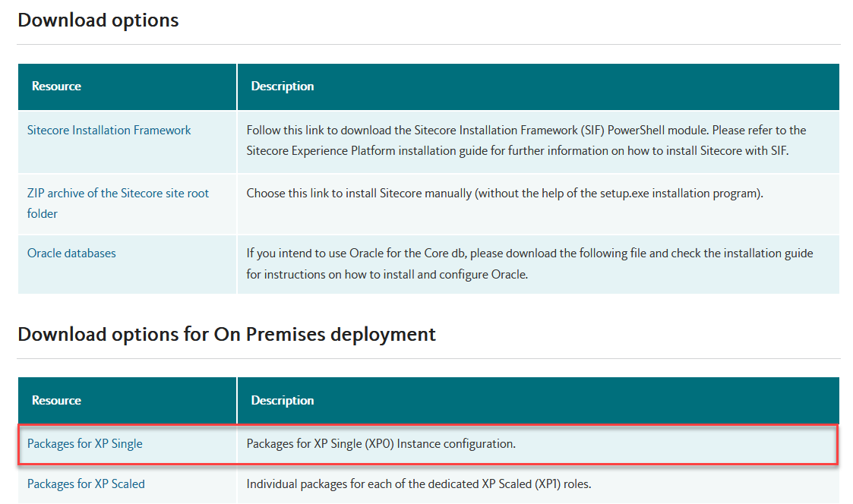Click the Oracle Core db description text
Image resolution: width=853 pixels, height=504 pixels.
(x=530, y=263)
